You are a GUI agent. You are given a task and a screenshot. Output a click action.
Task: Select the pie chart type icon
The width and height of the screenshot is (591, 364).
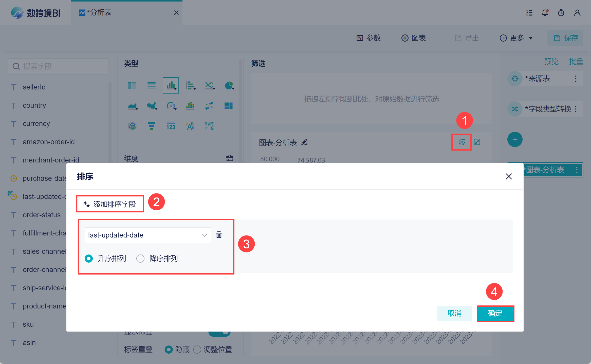click(229, 86)
